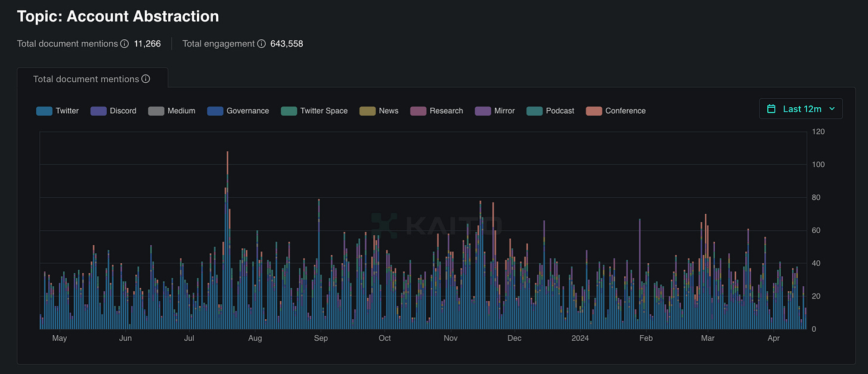This screenshot has height=374, width=868.
Task: Click the tallest July spike bar
Action: pyautogui.click(x=227, y=240)
